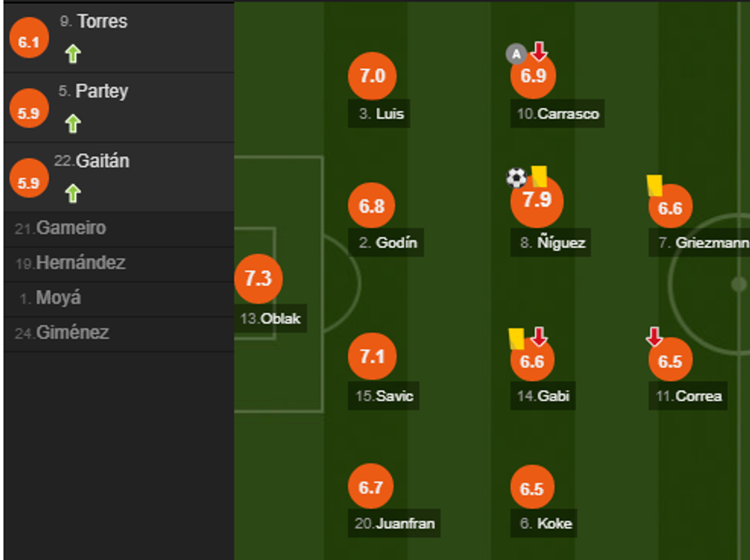Select Gameiro in the bench list
The image size is (750, 560).
[x=71, y=228]
